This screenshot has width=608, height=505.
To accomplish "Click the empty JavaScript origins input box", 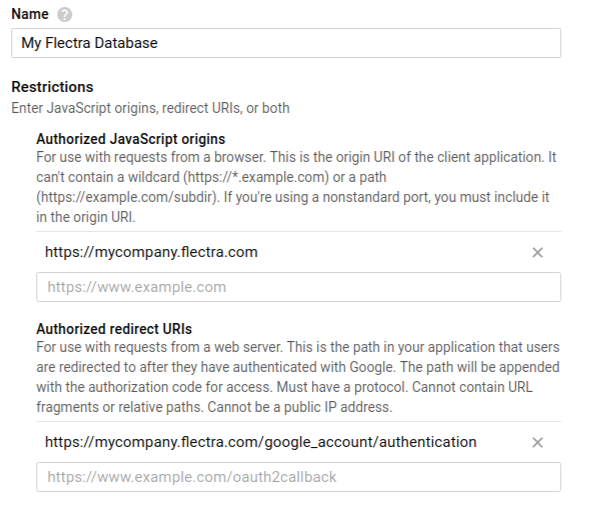I will 299,287.
